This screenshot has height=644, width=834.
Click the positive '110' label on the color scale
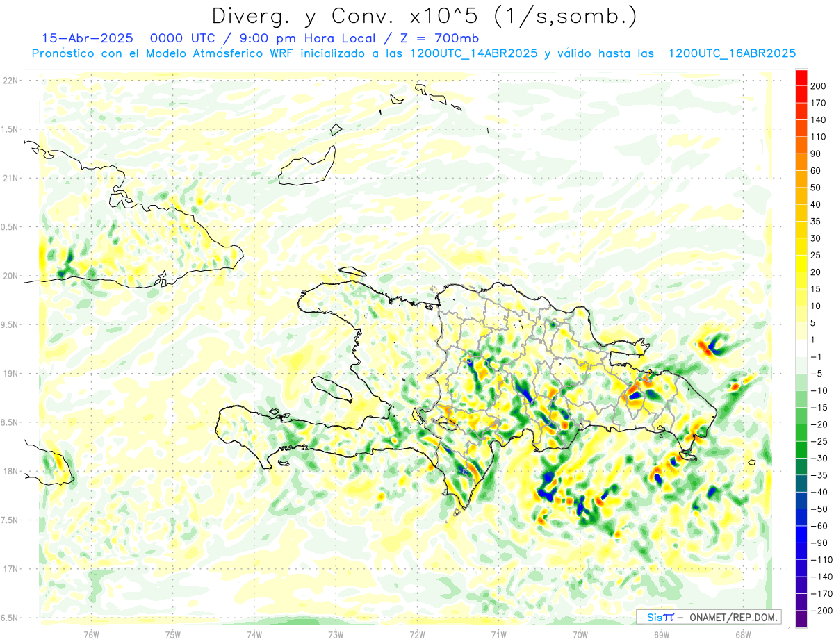pyautogui.click(x=819, y=137)
